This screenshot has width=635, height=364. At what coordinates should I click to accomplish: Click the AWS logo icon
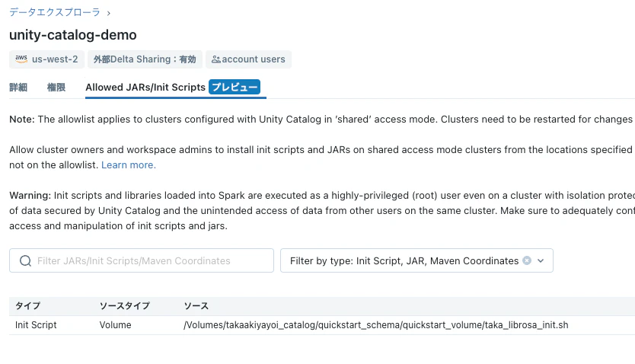[21, 59]
